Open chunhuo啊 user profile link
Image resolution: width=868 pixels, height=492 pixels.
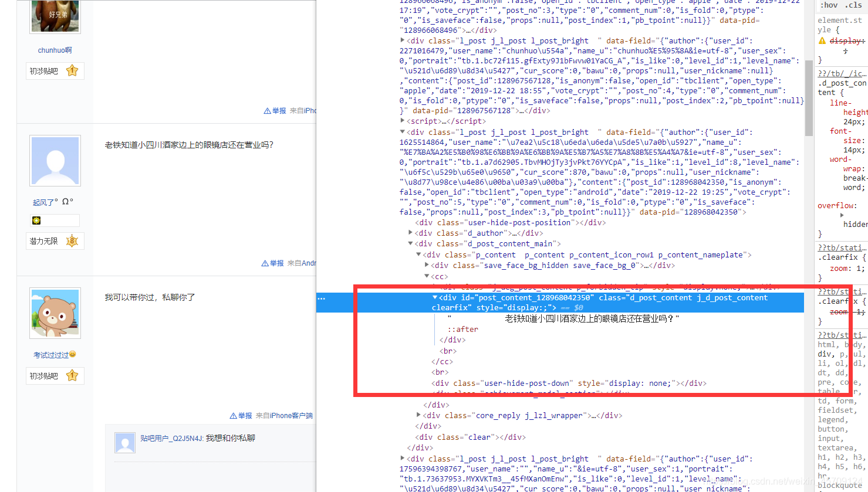click(55, 50)
